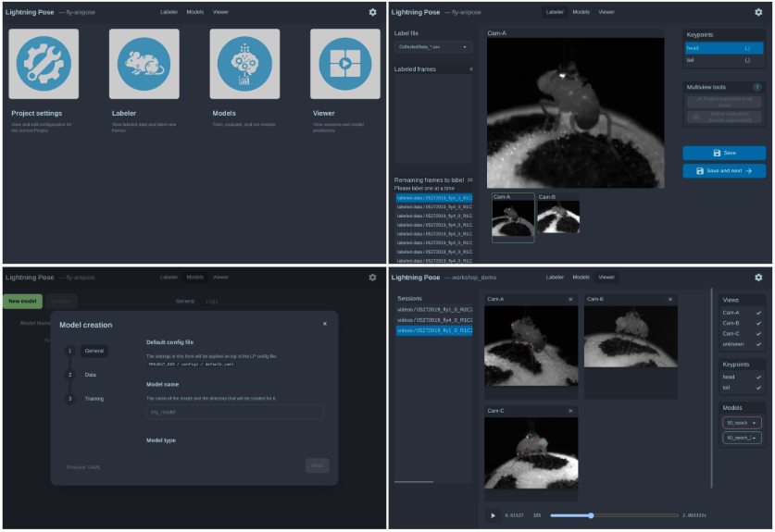
Task: Click the Save and next button
Action: click(724, 171)
